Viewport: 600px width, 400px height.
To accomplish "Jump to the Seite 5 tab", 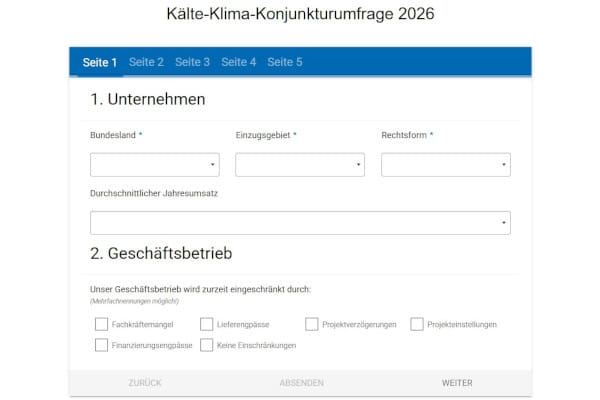I will pyautogui.click(x=285, y=62).
